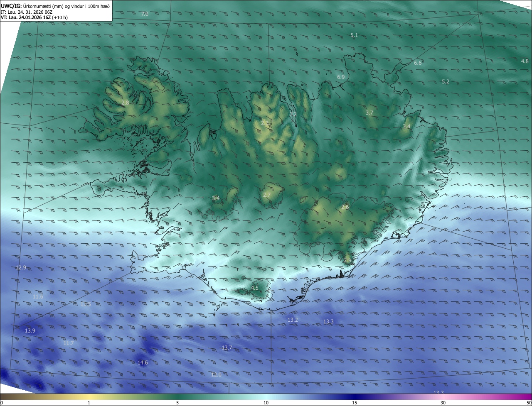Click the 12.0 value label
The image size is (532, 406).
[216, 375]
